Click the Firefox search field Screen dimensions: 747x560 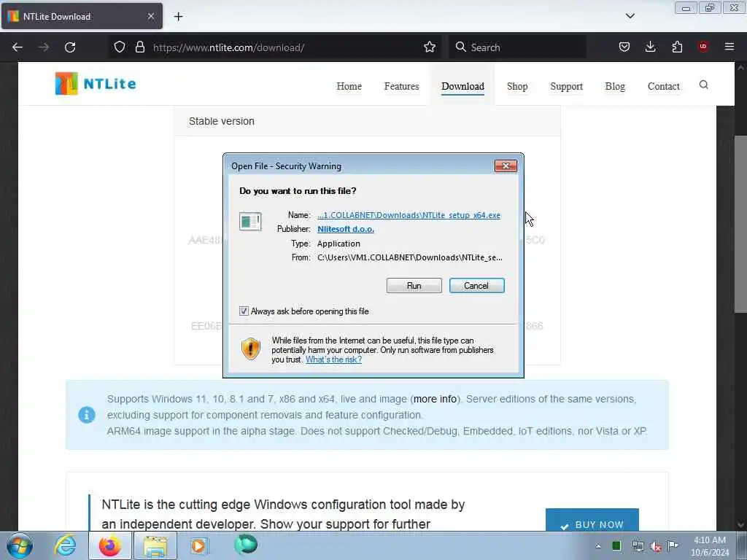point(517,47)
